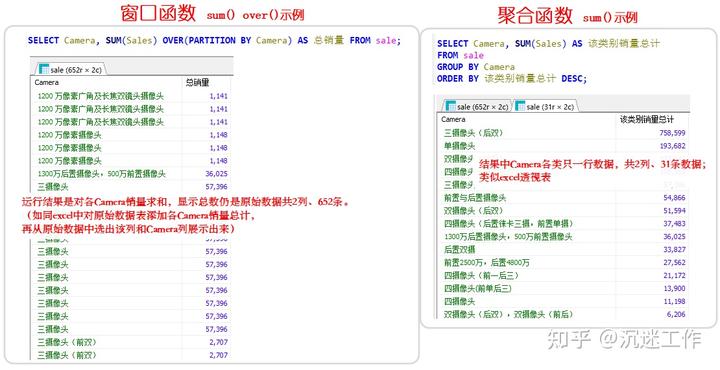Image resolution: width=720 pixels, height=370 pixels.
Task: Select value 36,025 in the 总销量 table
Action: 216,174
